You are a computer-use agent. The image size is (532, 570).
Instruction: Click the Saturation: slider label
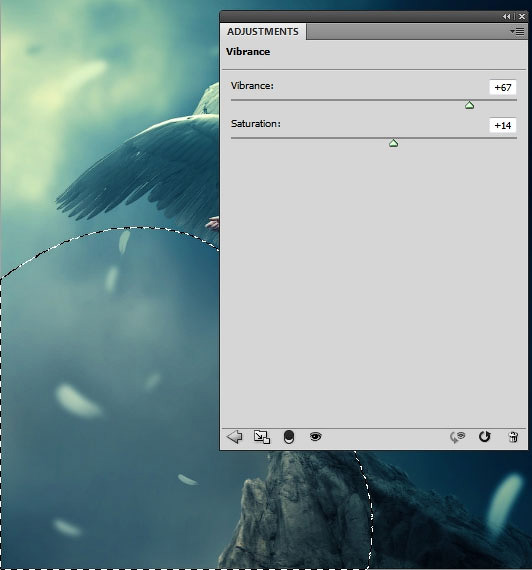click(256, 124)
